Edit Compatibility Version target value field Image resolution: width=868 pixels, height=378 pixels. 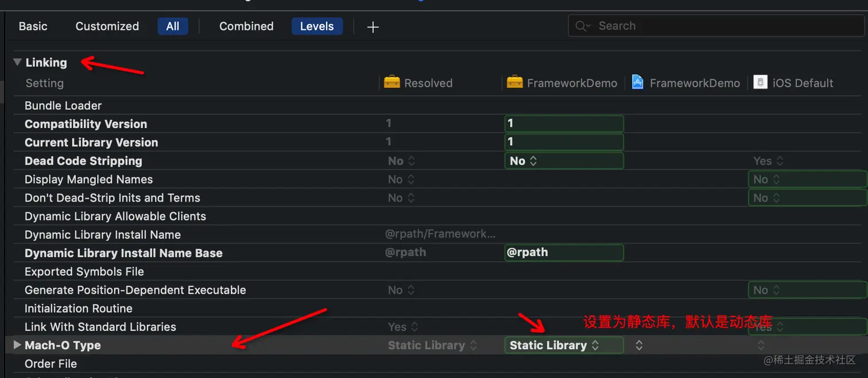tap(564, 124)
